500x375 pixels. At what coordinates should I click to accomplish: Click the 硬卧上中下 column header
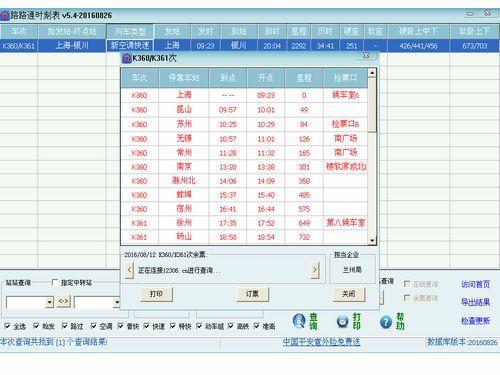[418, 32]
